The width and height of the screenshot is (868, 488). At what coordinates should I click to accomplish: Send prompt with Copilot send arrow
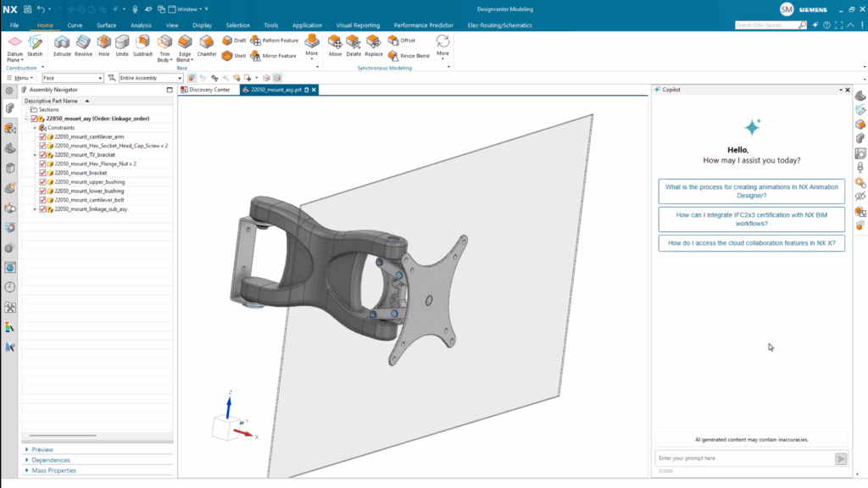[840, 458]
